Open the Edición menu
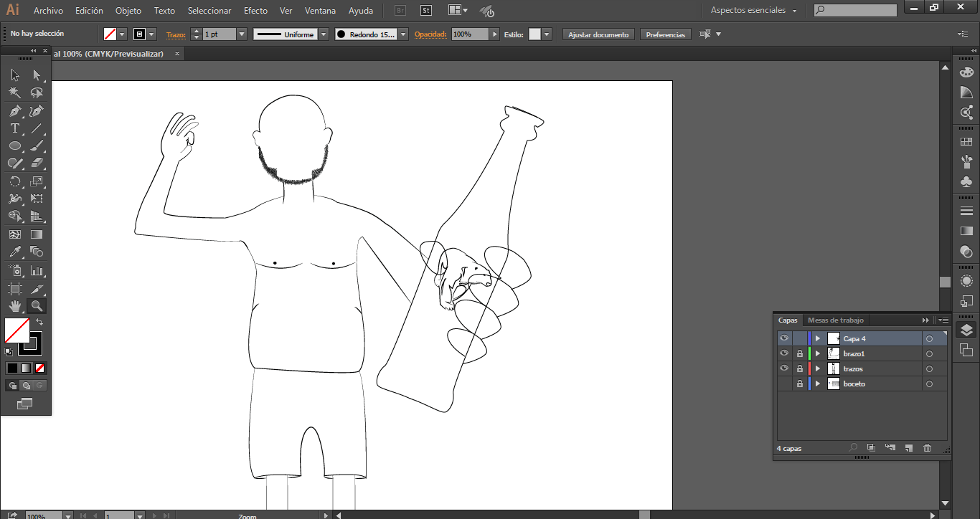The width and height of the screenshot is (980, 519). pyautogui.click(x=89, y=11)
